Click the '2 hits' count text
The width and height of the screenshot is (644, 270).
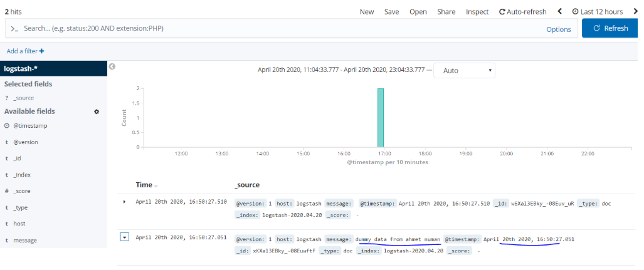(x=13, y=12)
